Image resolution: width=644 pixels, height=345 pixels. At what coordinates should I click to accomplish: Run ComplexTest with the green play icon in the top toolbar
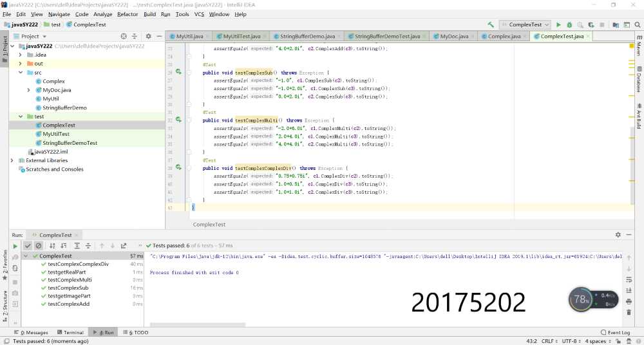tap(558, 24)
